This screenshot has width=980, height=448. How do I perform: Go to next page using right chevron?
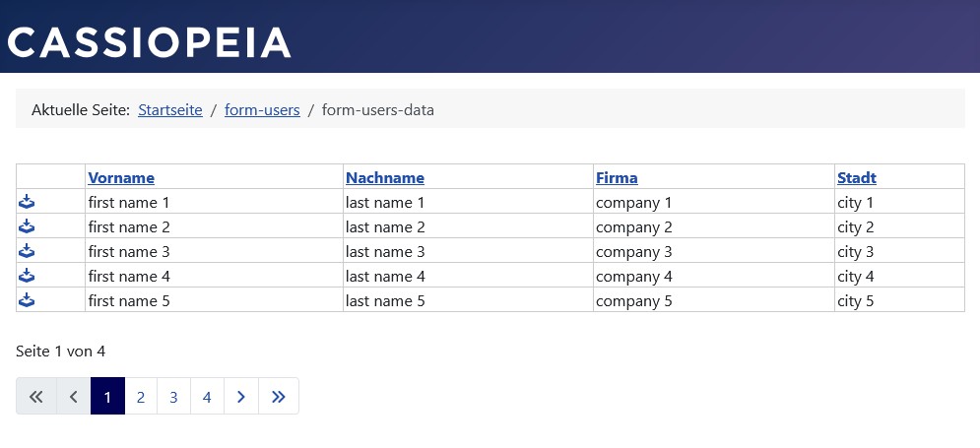pos(241,397)
